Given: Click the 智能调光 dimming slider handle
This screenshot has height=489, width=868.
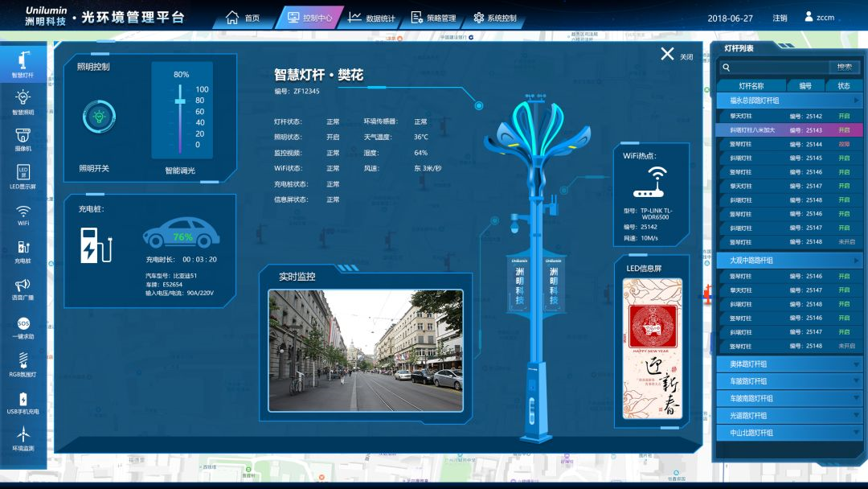Looking at the screenshot, I should 182,101.
